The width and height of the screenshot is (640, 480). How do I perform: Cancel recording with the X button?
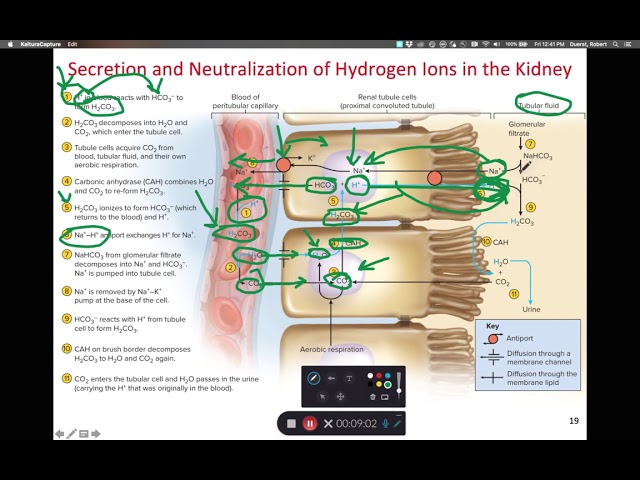pos(328,424)
